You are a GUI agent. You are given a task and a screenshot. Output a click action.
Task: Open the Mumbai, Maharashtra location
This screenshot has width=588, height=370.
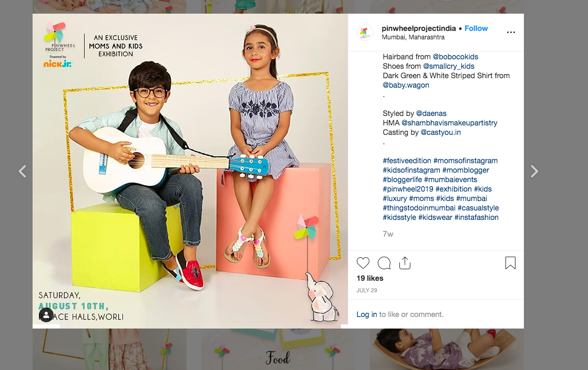[x=413, y=37]
